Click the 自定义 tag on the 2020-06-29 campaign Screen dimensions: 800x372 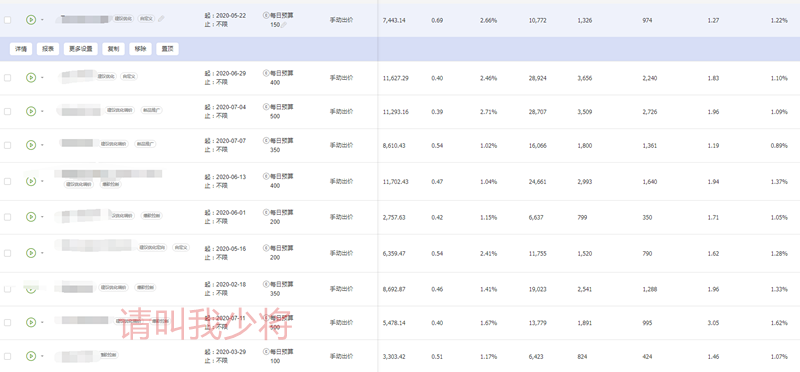pos(129,76)
